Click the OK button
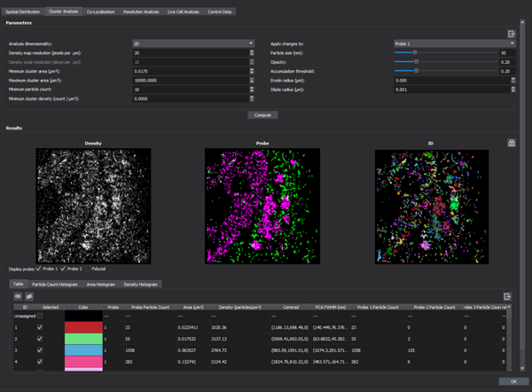This screenshot has height=392, width=532. click(x=512, y=381)
